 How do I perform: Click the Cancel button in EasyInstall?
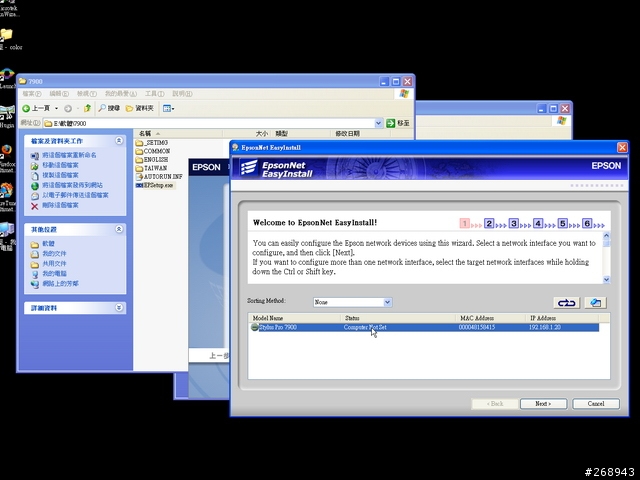pos(596,404)
